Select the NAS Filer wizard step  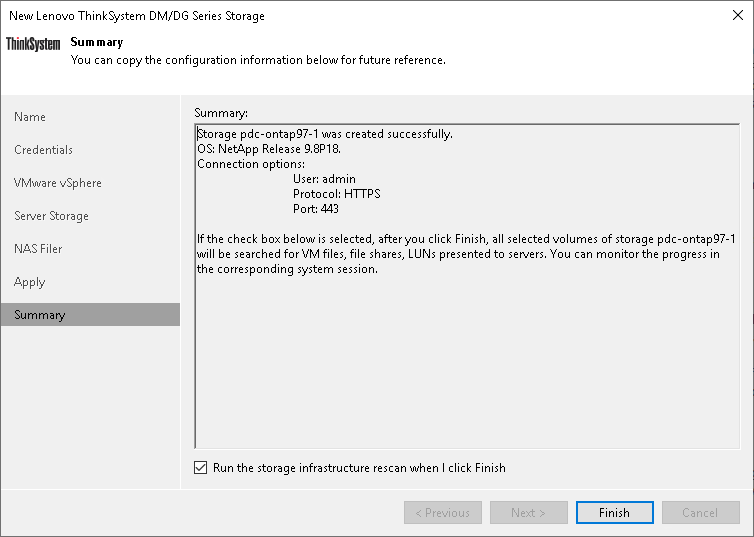tap(90, 249)
